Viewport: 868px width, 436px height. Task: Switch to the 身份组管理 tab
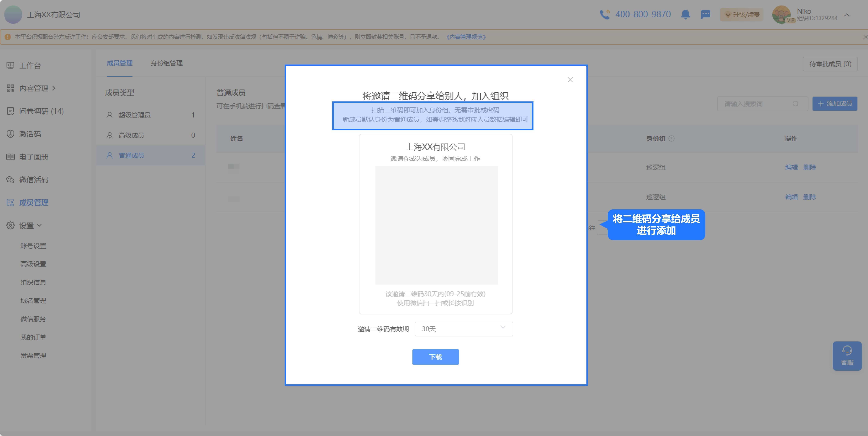167,63
